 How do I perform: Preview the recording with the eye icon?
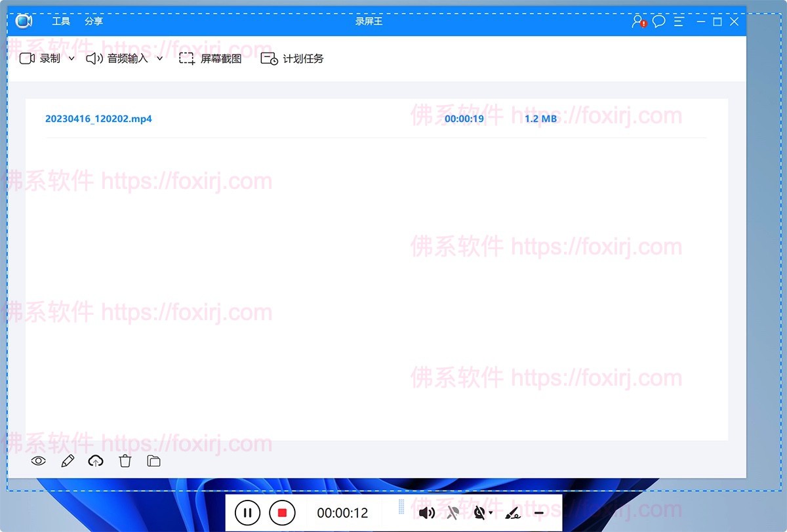pos(37,460)
